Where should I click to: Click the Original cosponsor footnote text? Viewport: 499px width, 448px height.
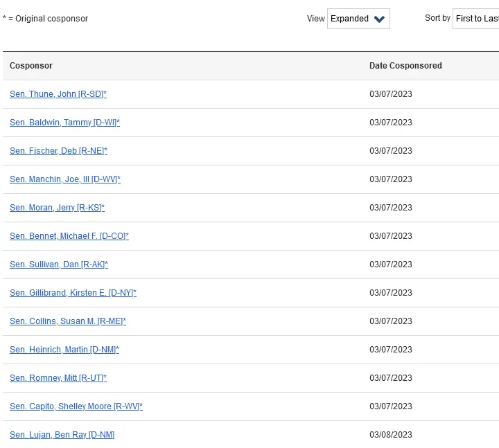click(46, 19)
